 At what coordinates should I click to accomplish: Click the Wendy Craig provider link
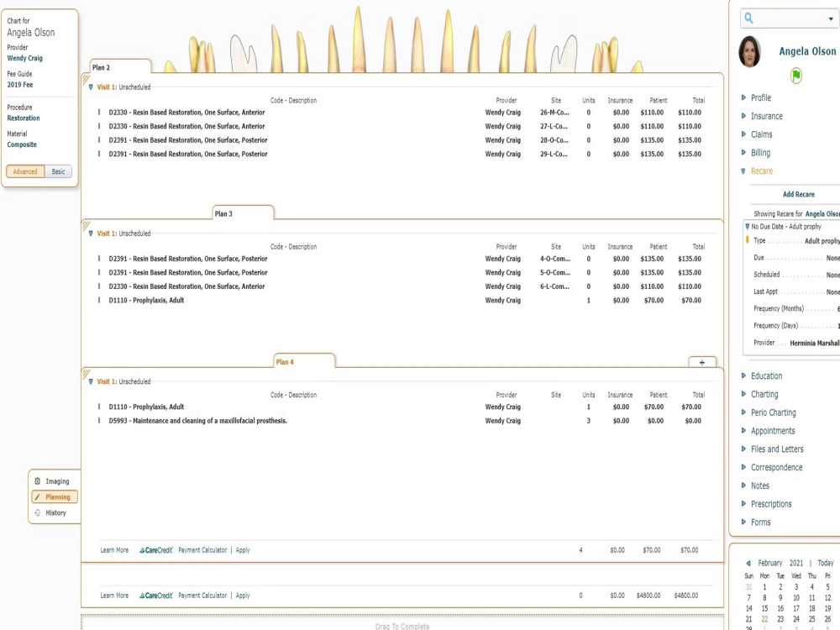tap(24, 58)
